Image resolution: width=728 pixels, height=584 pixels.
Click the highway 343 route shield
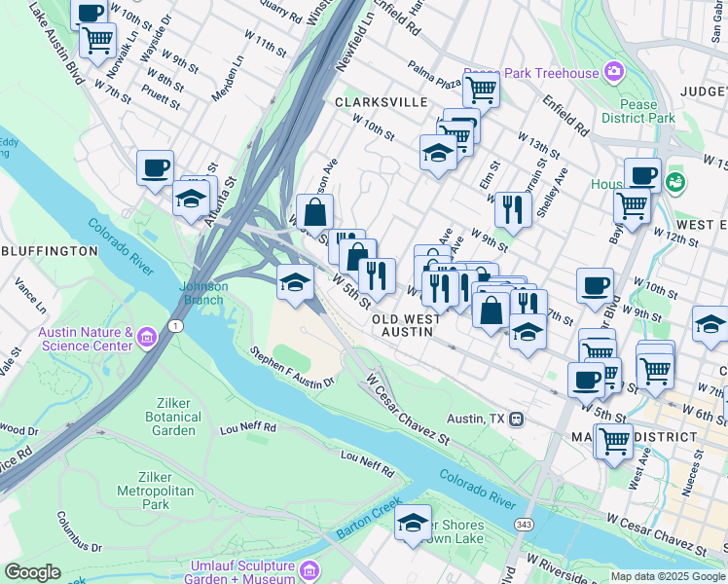524,525
